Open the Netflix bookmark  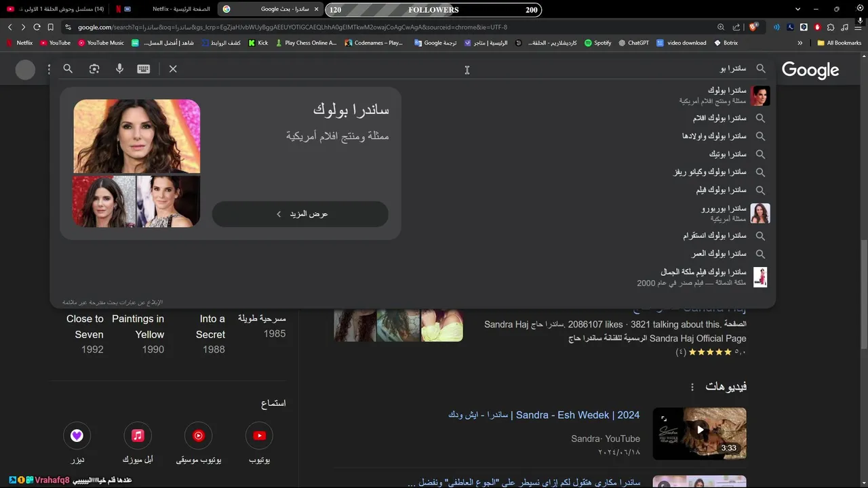tap(19, 43)
